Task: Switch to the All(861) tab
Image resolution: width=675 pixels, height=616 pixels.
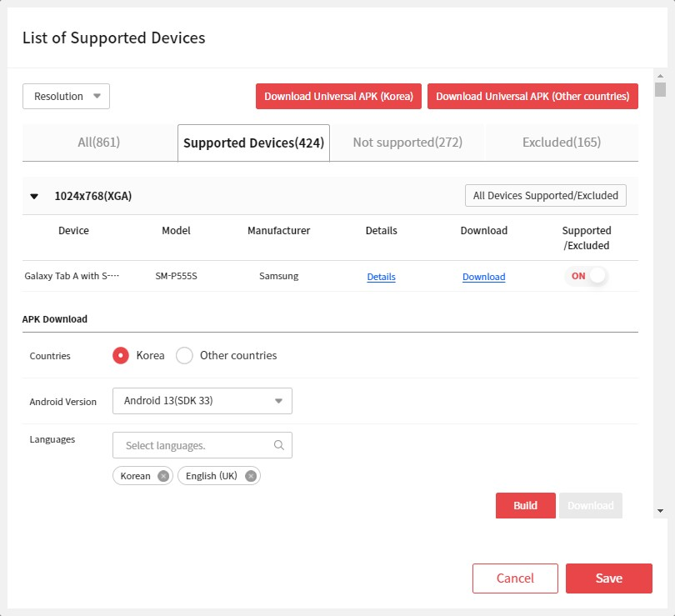Action: (x=99, y=143)
